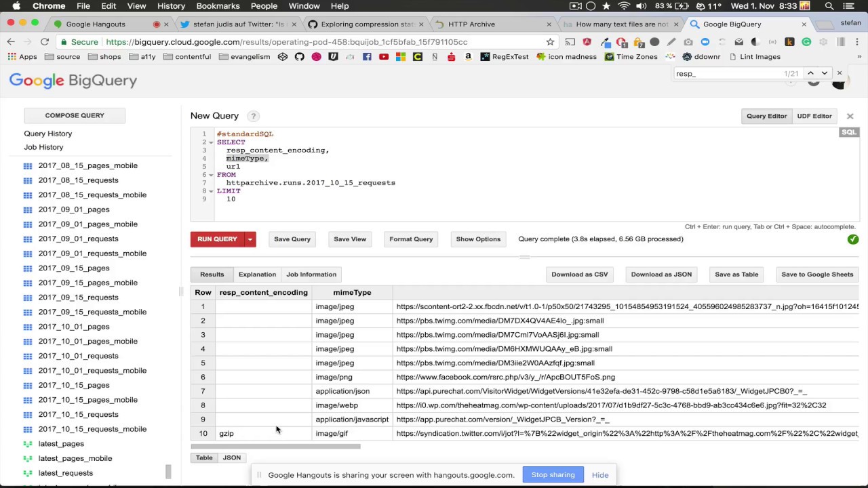Download results as JSON
This screenshot has height=488, width=868.
click(661, 274)
